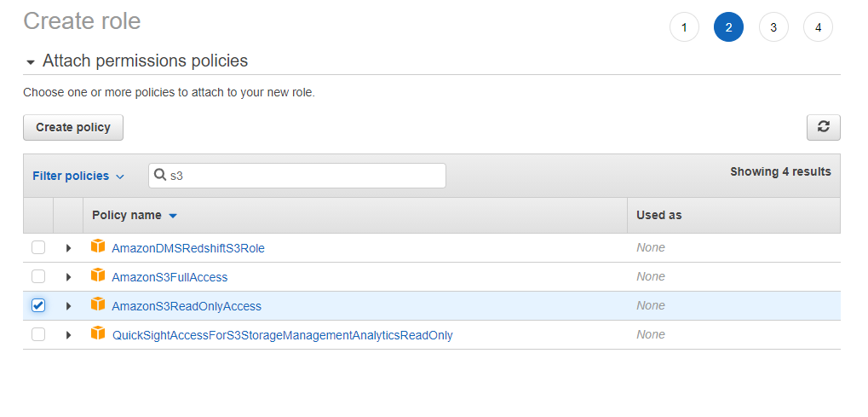
Task: Expand AmazonS3ReadOnlyAccess policy details arrow
Action: (69, 305)
